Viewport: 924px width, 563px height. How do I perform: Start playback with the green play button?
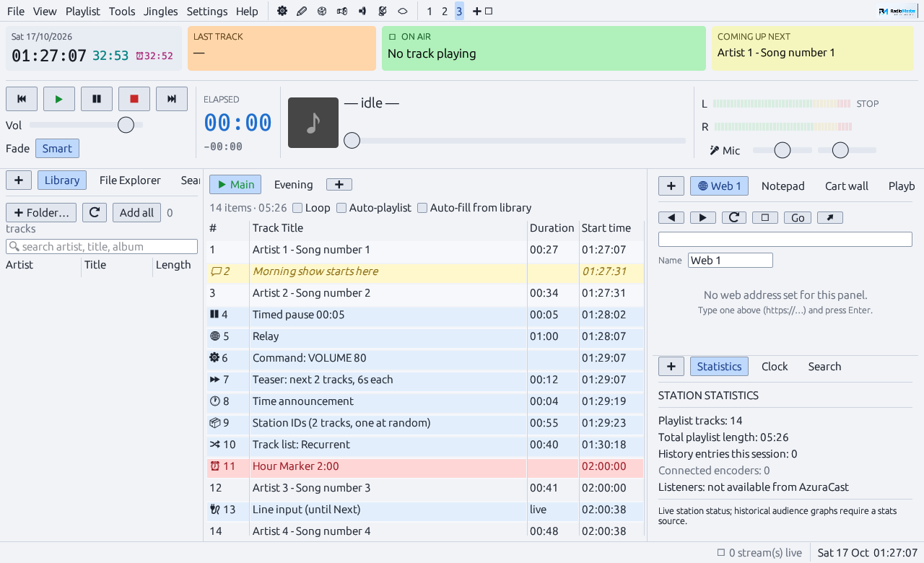[x=59, y=99]
